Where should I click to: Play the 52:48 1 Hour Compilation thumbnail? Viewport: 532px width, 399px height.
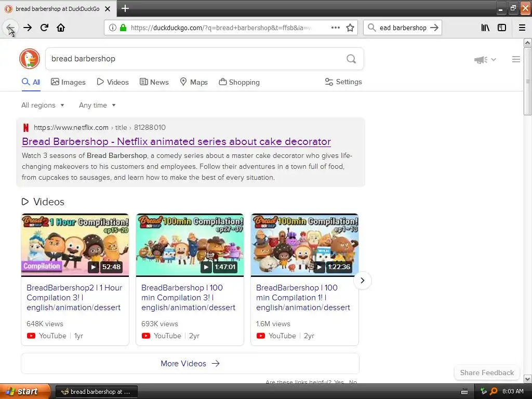pos(75,245)
